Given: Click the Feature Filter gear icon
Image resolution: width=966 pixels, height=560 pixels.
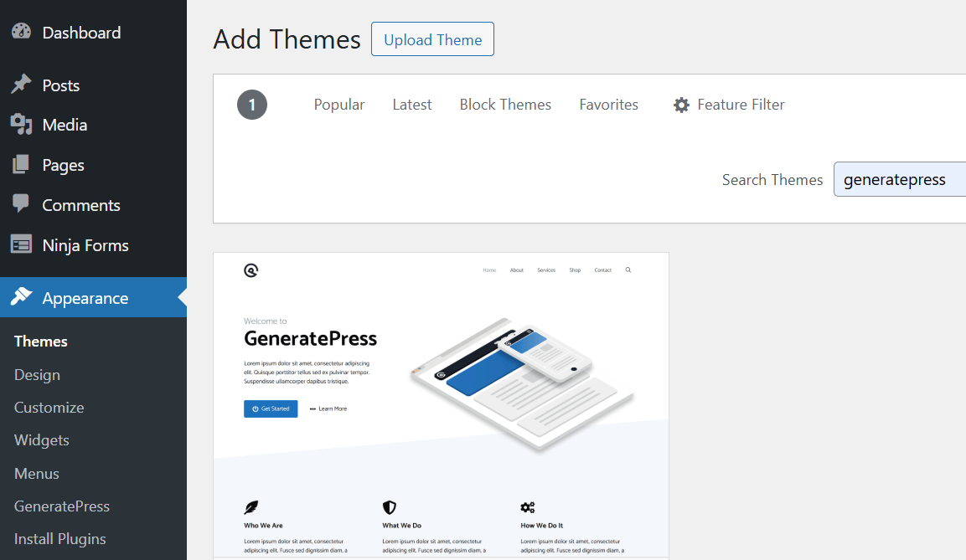Looking at the screenshot, I should [681, 105].
